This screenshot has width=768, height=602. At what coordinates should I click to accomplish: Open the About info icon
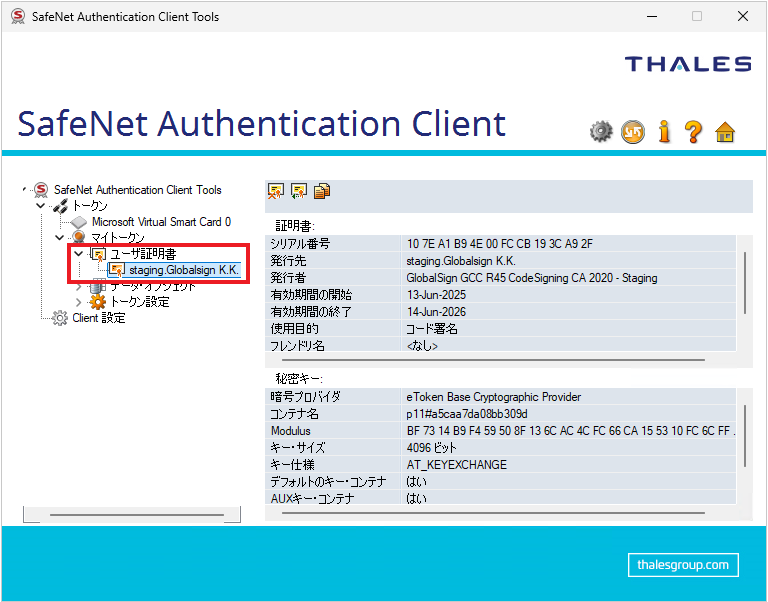coord(663,131)
